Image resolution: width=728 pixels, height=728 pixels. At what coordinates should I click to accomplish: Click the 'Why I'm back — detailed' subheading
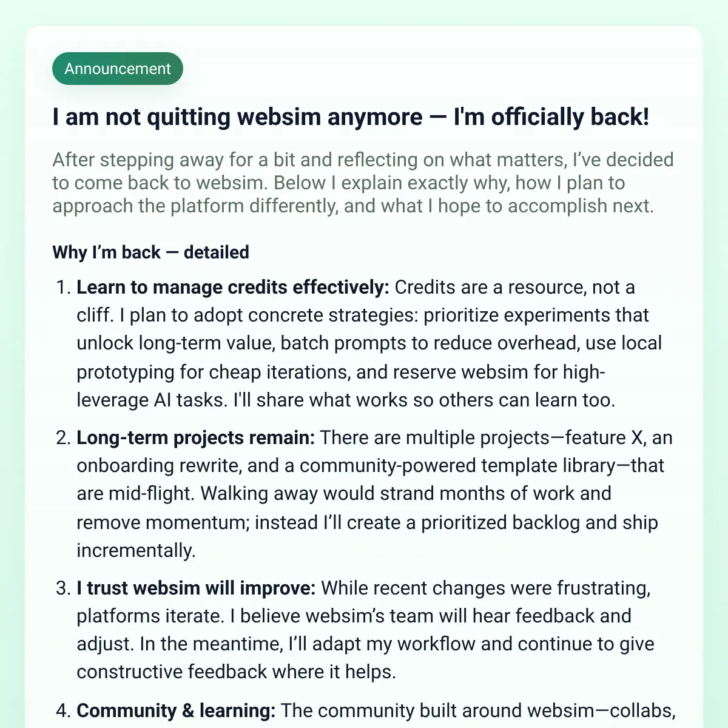[150, 252]
